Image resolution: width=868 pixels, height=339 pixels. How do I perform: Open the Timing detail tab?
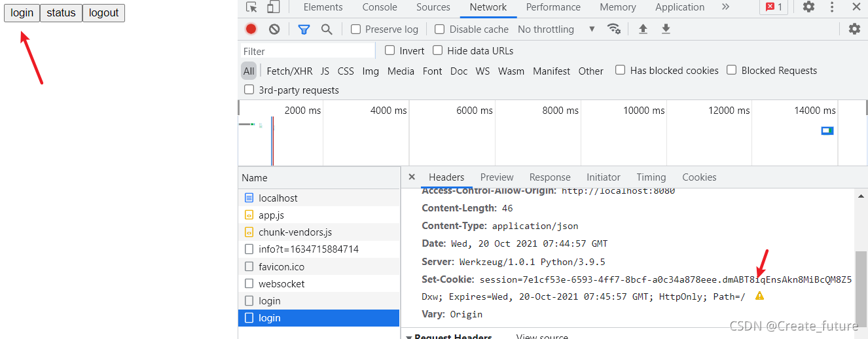pos(651,177)
